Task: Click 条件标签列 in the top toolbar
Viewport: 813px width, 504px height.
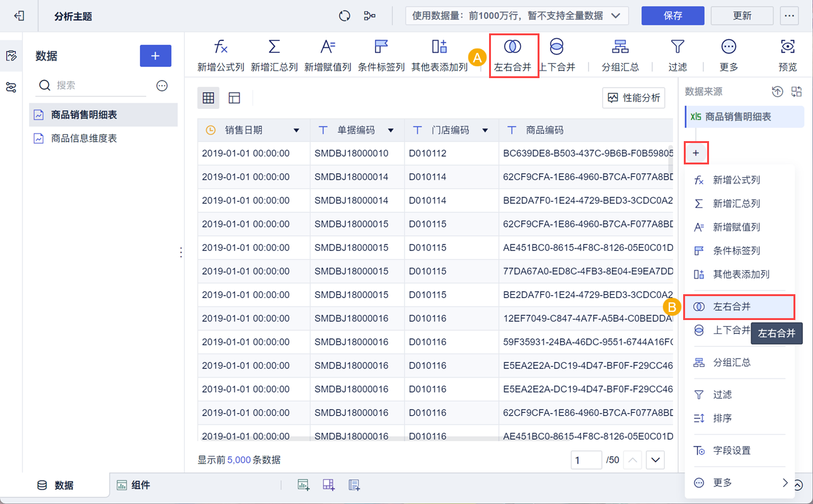Action: 381,55
